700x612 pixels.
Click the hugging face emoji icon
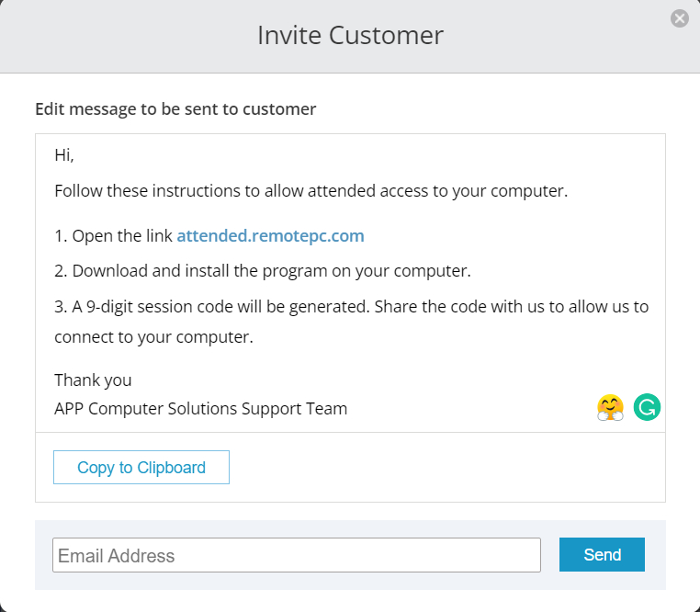tap(610, 407)
